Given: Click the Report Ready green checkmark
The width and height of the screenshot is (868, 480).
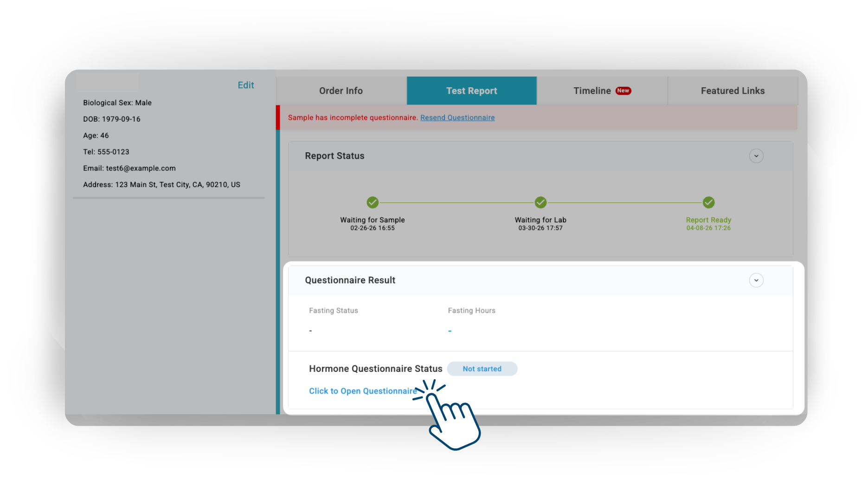Looking at the screenshot, I should 708,202.
